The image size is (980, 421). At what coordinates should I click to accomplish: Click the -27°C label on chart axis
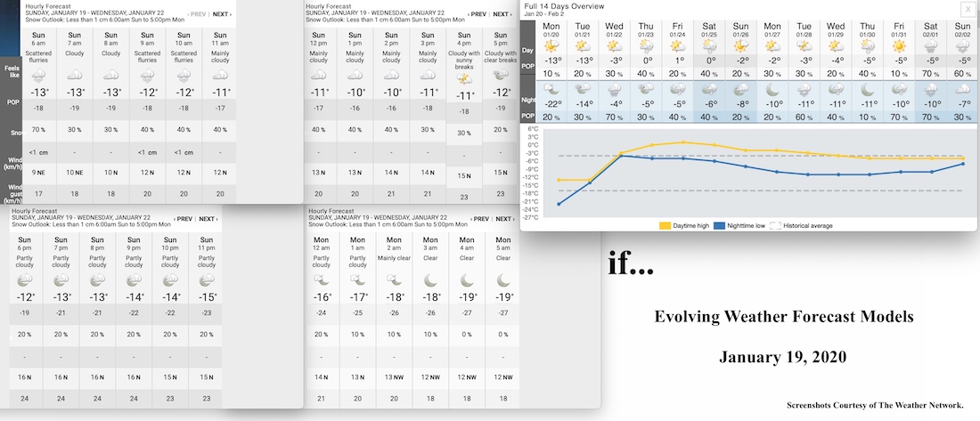pyautogui.click(x=531, y=217)
